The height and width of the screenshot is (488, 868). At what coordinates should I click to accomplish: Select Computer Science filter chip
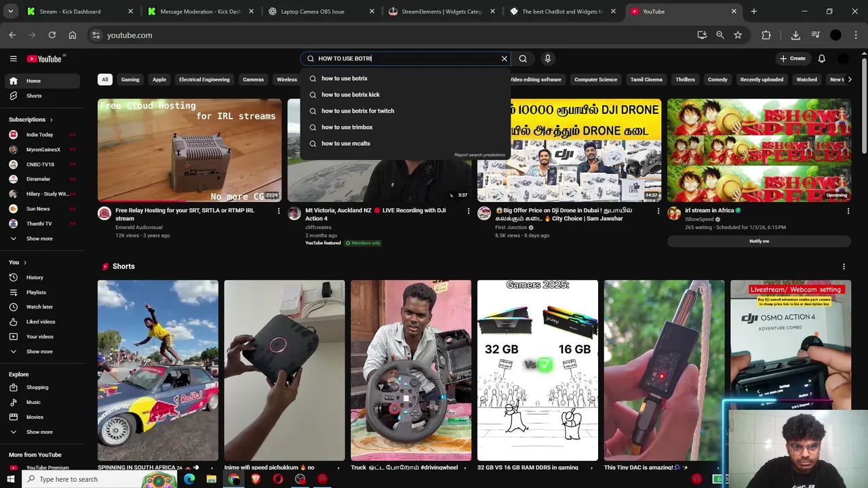coord(595,79)
